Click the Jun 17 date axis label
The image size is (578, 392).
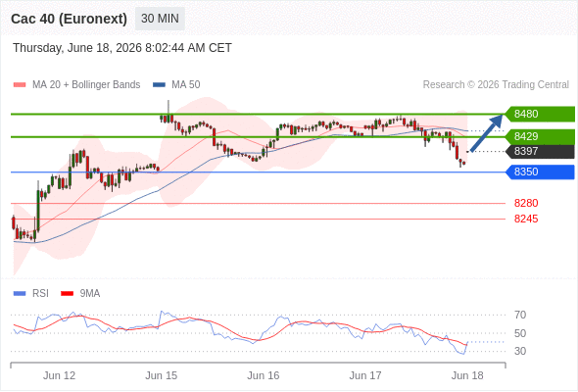pyautogui.click(x=365, y=375)
